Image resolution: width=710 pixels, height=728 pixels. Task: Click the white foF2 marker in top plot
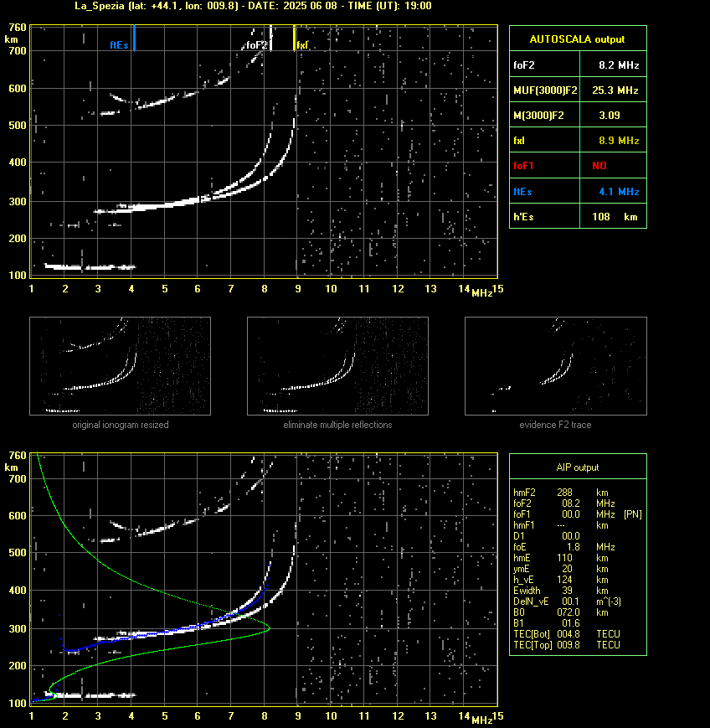(270, 38)
